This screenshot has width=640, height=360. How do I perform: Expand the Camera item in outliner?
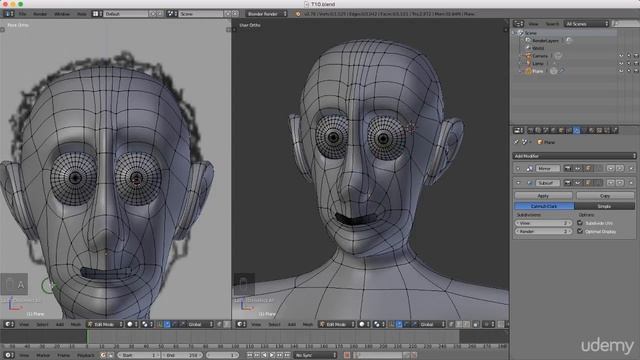520,56
